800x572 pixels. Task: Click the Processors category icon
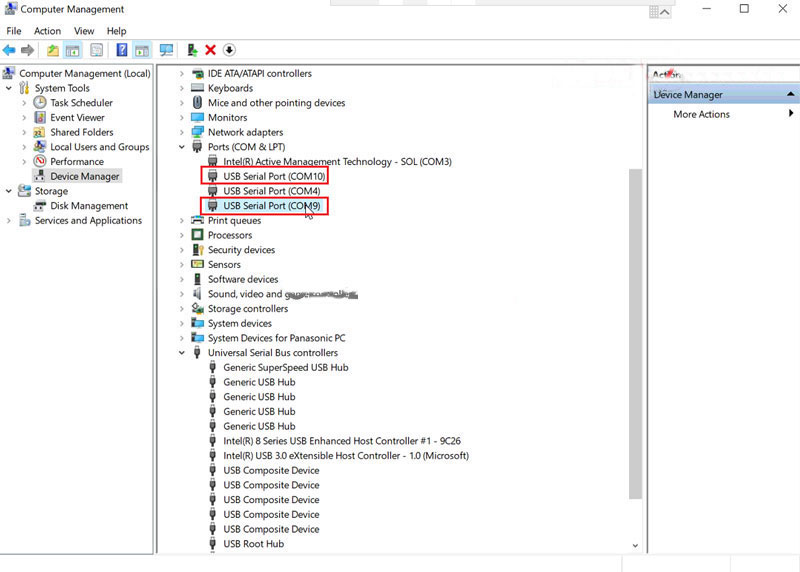[x=197, y=235]
